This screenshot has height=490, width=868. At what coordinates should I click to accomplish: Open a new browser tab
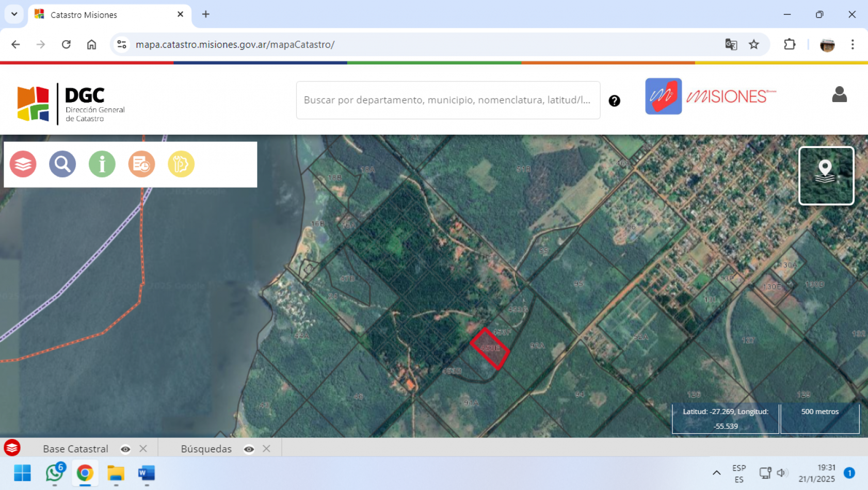206,14
